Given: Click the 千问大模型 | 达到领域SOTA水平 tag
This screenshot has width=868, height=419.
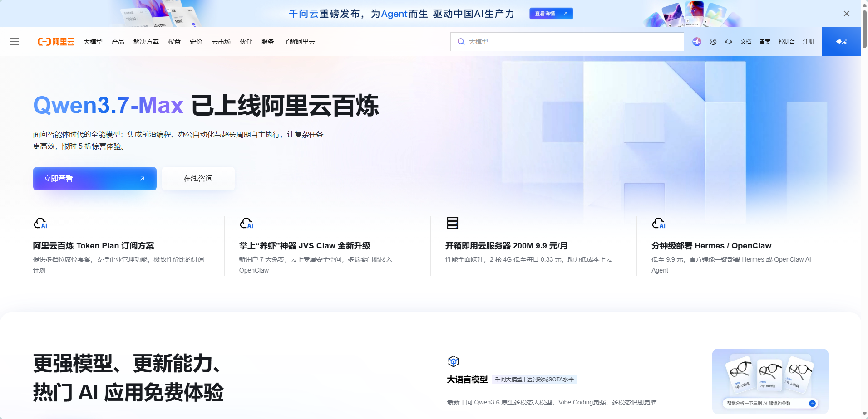Looking at the screenshot, I should pos(534,380).
